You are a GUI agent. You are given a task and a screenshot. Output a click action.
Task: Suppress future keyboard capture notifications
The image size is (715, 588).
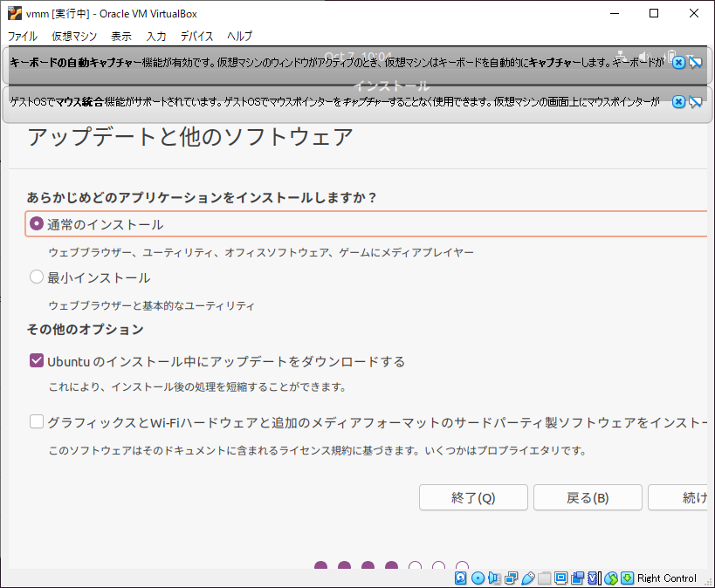(696, 62)
